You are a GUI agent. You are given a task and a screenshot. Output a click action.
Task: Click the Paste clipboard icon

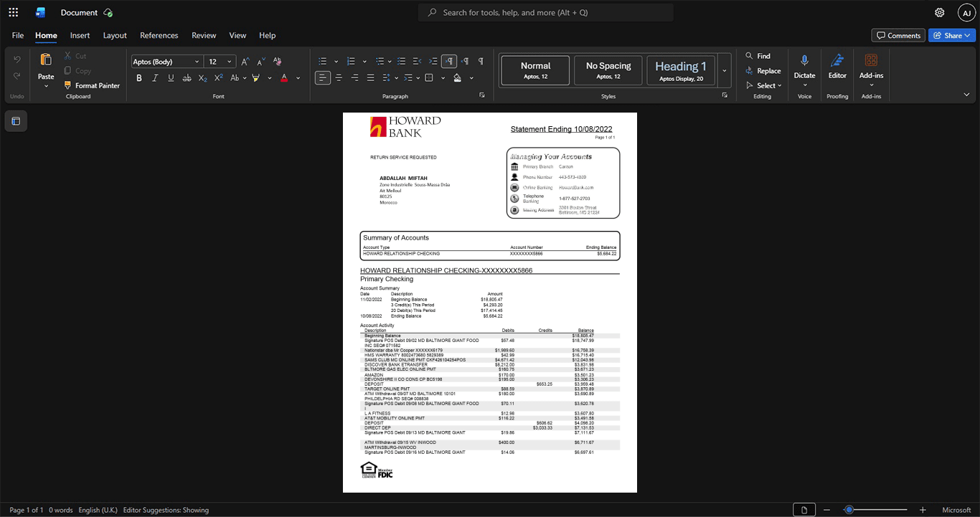[x=46, y=60]
